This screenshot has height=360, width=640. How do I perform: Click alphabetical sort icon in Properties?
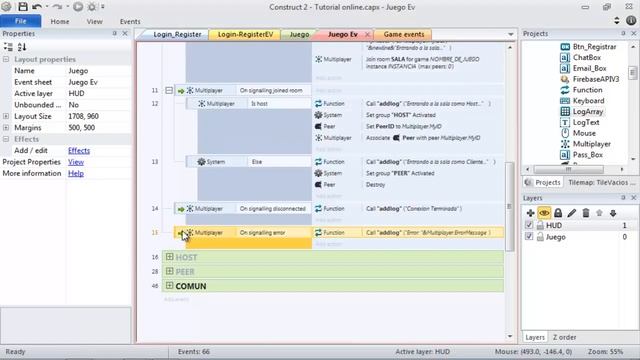pyautogui.click(x=22, y=47)
